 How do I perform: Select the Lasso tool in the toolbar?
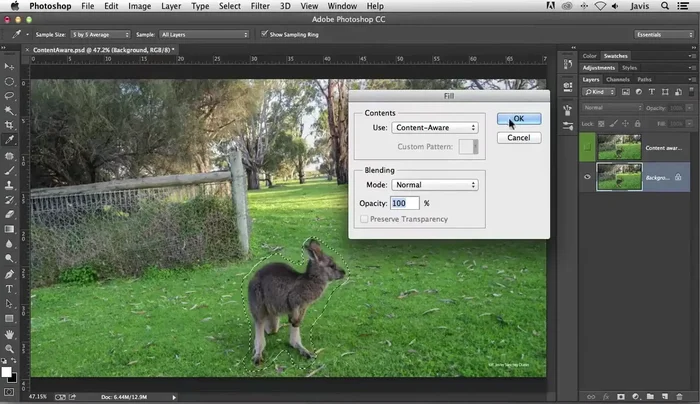[x=9, y=96]
